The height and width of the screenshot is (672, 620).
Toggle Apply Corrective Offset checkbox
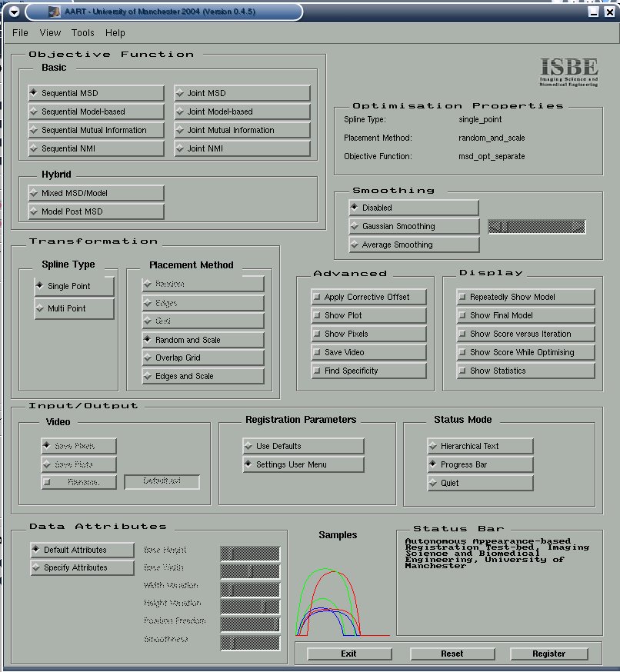368,297
